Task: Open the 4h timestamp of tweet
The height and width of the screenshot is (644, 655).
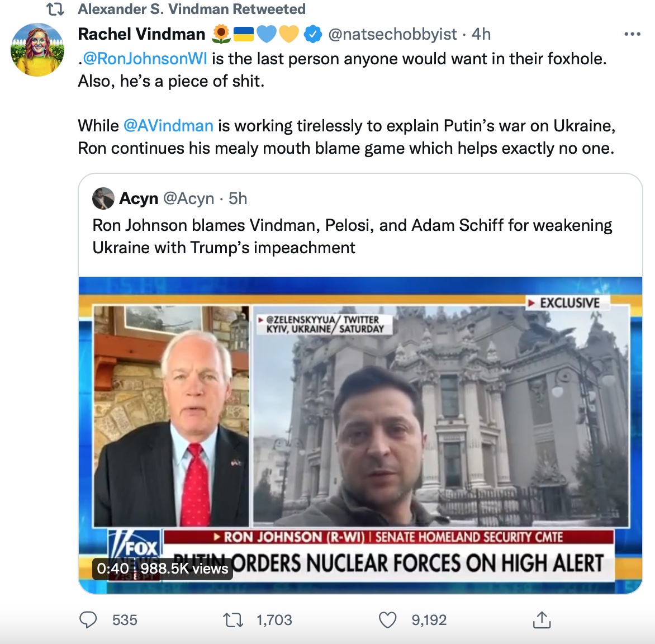Action: (x=481, y=34)
